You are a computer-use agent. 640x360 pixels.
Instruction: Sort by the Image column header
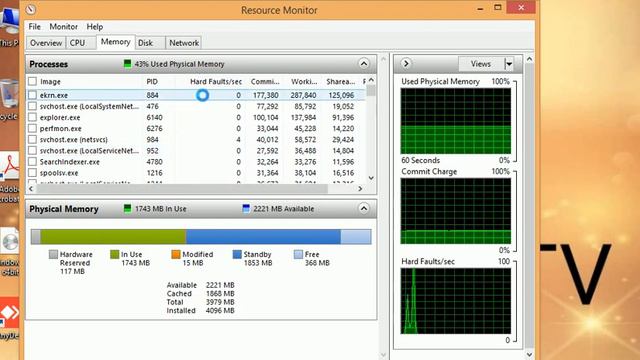[50, 82]
